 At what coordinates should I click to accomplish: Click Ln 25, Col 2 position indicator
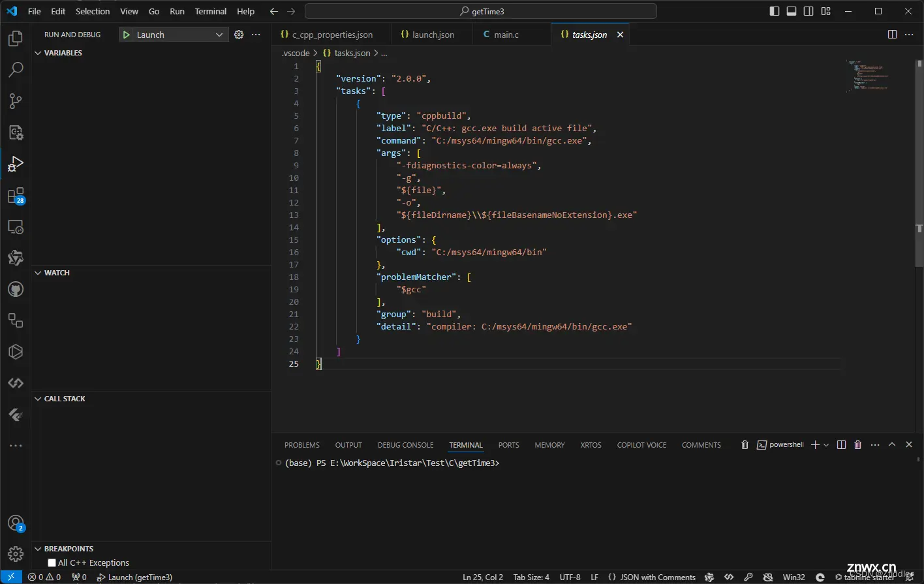[x=483, y=577]
